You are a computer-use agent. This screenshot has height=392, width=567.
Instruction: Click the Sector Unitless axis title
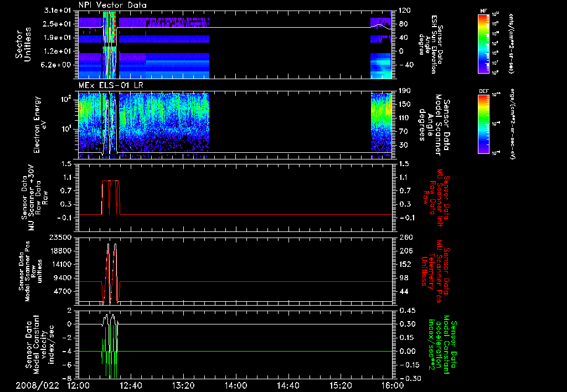coord(23,44)
